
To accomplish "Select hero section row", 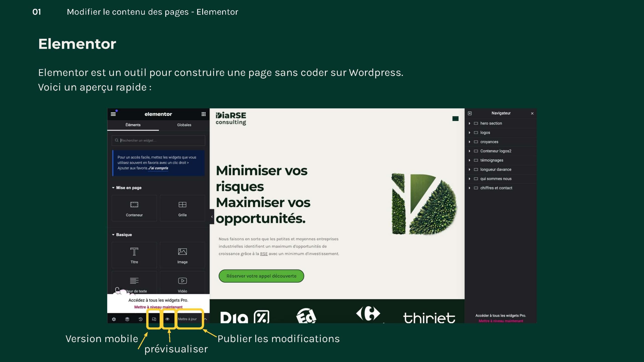I will (501, 123).
